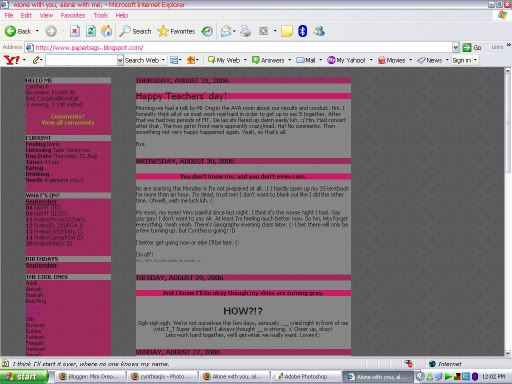Image resolution: width=512 pixels, height=384 pixels.
Task: Click the grey Forward arrow button
Action: click(51, 31)
